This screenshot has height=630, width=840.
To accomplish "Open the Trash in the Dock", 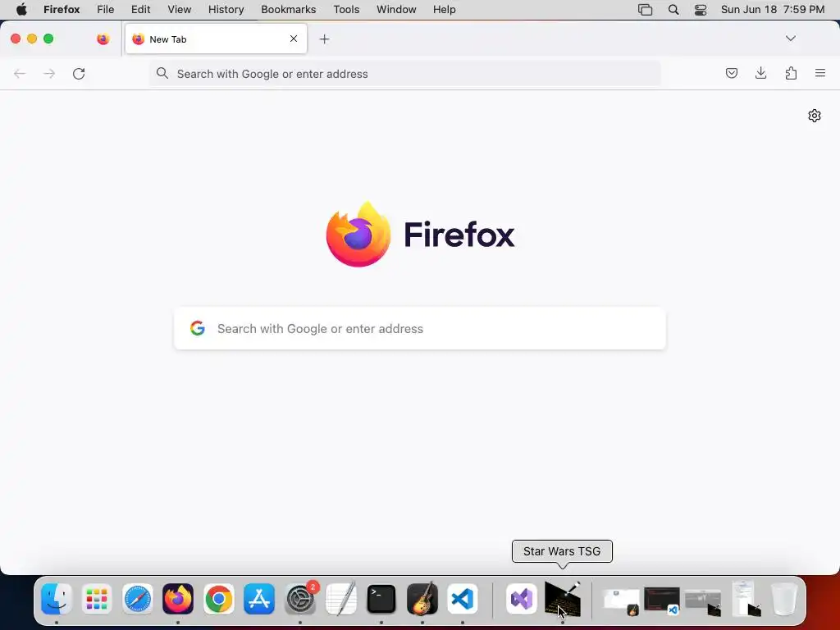I will click(783, 599).
